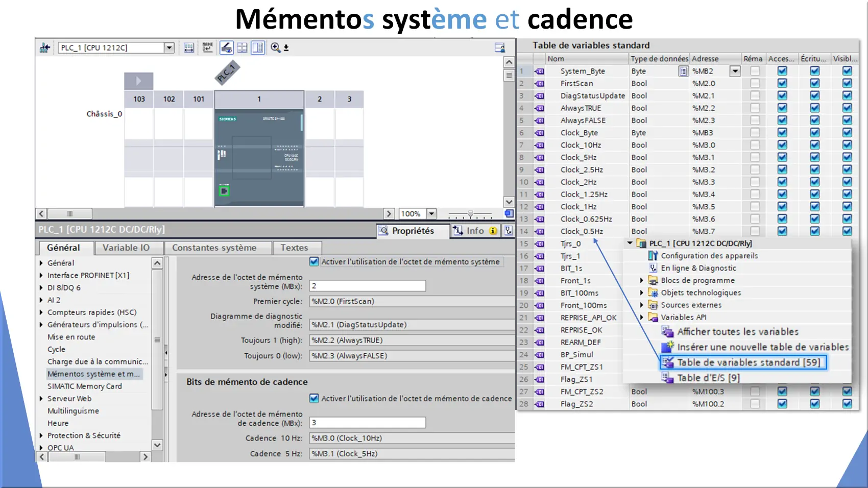Click the Table d'E/S table icon
This screenshot has height=488, width=868.
point(667,378)
